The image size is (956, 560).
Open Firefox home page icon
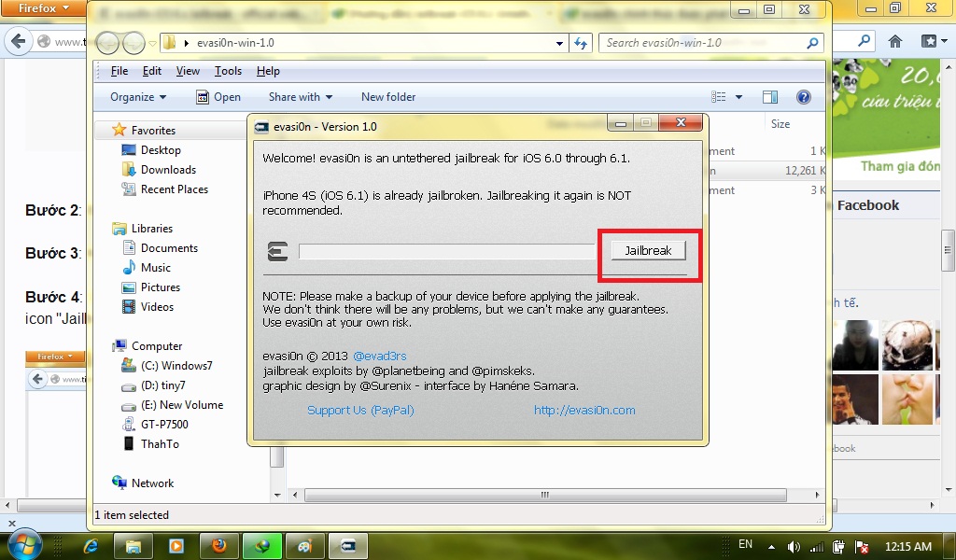[x=895, y=41]
